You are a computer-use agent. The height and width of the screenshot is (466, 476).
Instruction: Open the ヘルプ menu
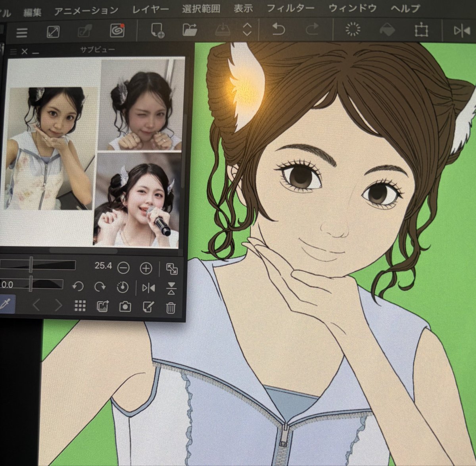click(405, 8)
